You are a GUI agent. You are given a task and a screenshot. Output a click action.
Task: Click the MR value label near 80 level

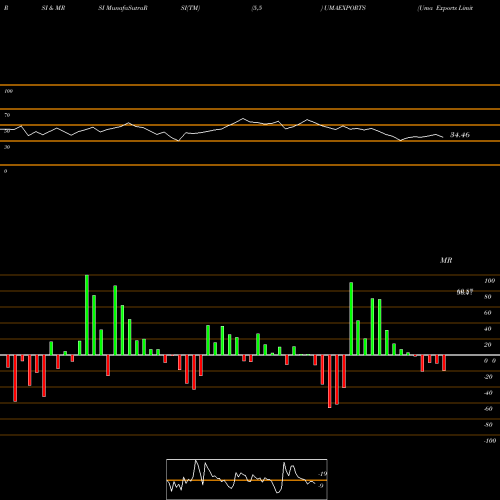point(465,292)
